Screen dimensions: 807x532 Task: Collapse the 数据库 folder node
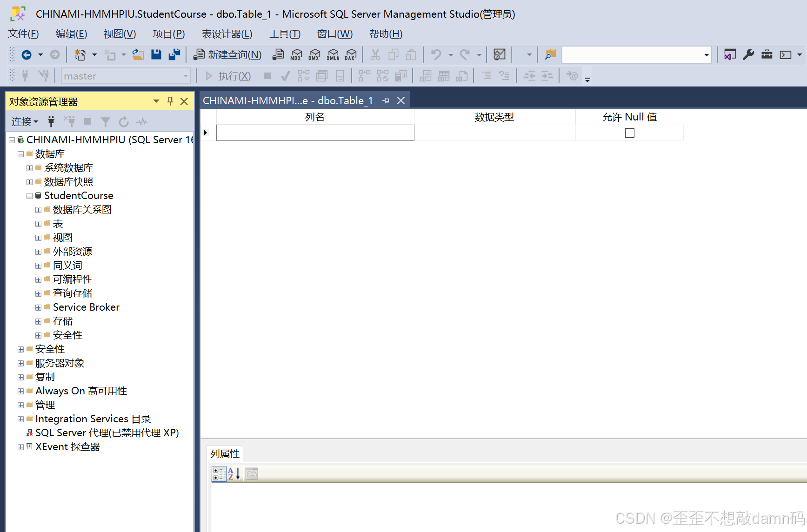point(20,154)
